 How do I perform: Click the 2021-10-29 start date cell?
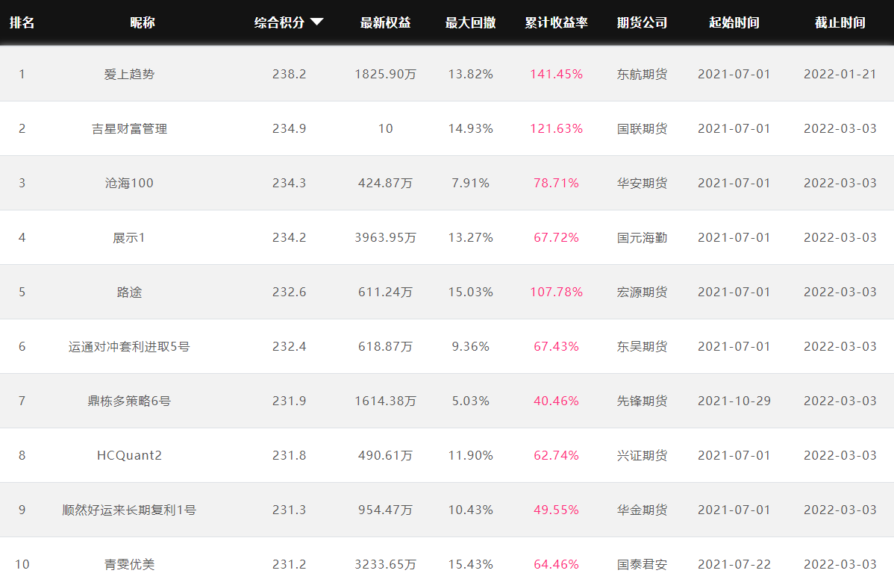click(734, 401)
